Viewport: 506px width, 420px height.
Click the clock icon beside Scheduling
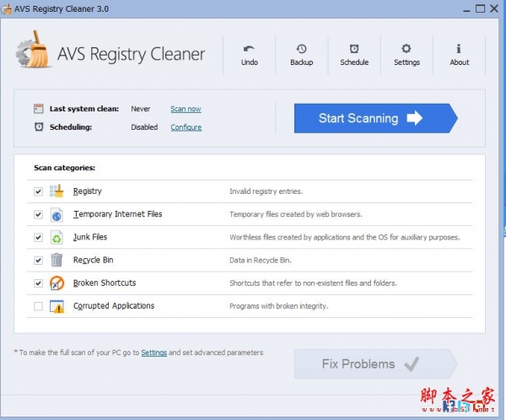pos(39,127)
